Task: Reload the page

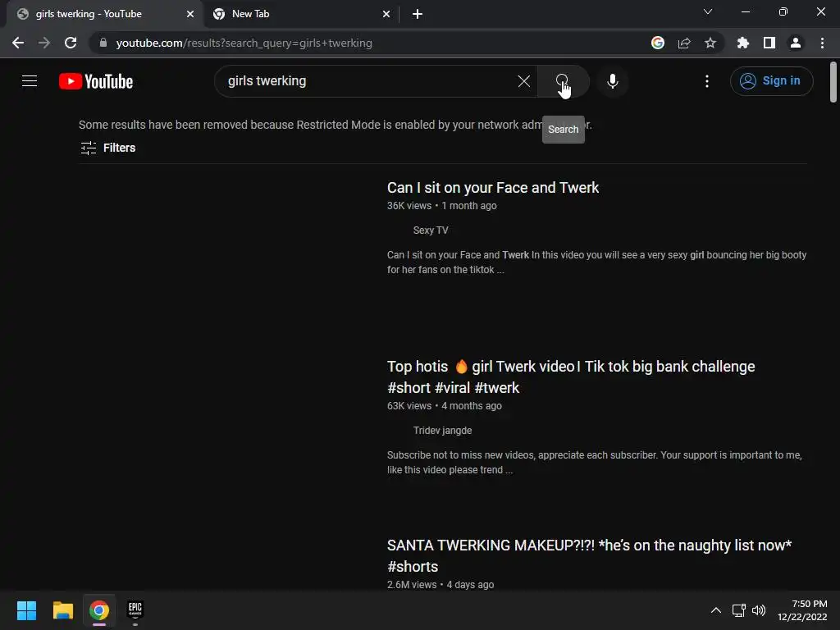Action: tap(71, 43)
